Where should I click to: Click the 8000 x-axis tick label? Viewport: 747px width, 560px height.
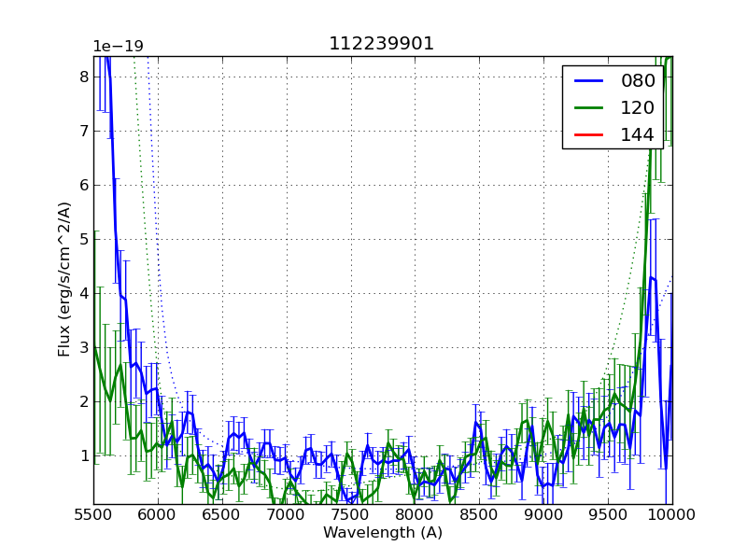(416, 514)
